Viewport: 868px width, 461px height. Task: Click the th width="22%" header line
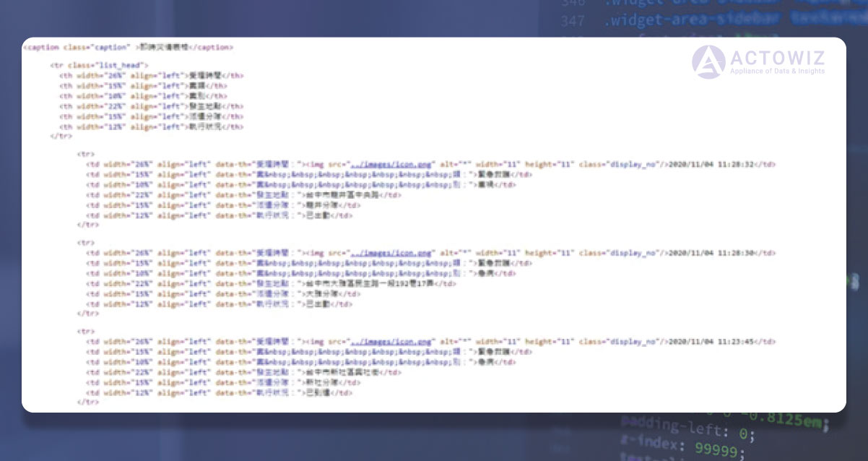tap(152, 106)
